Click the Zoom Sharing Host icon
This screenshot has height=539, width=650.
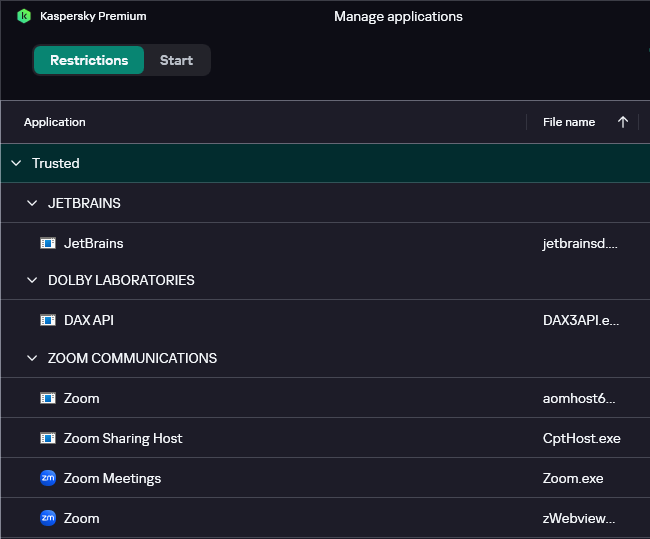[48, 438]
